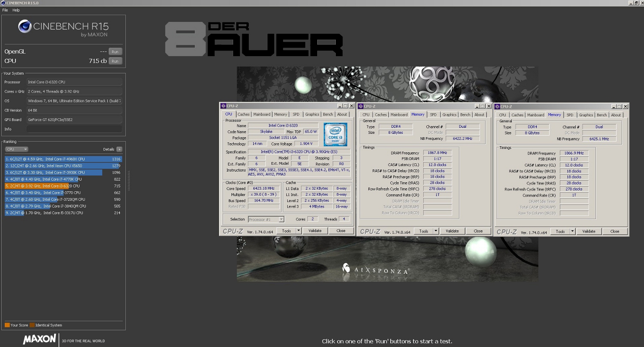Open Caches tab in middle CPU-Z window

pyautogui.click(x=381, y=115)
